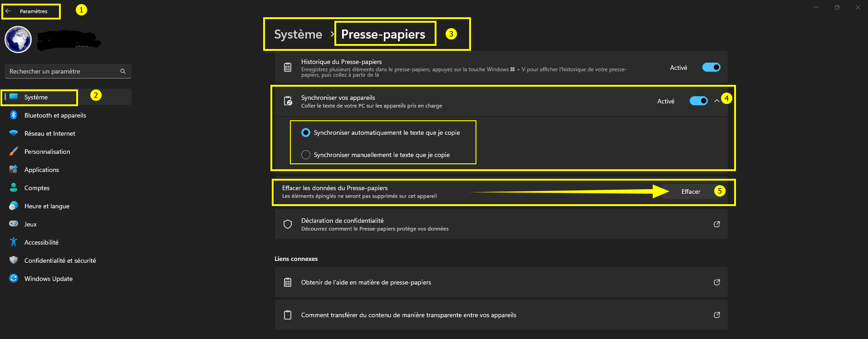Click the back arrow next to Paramètres
Screen dimensions: 868x339
click(8, 11)
